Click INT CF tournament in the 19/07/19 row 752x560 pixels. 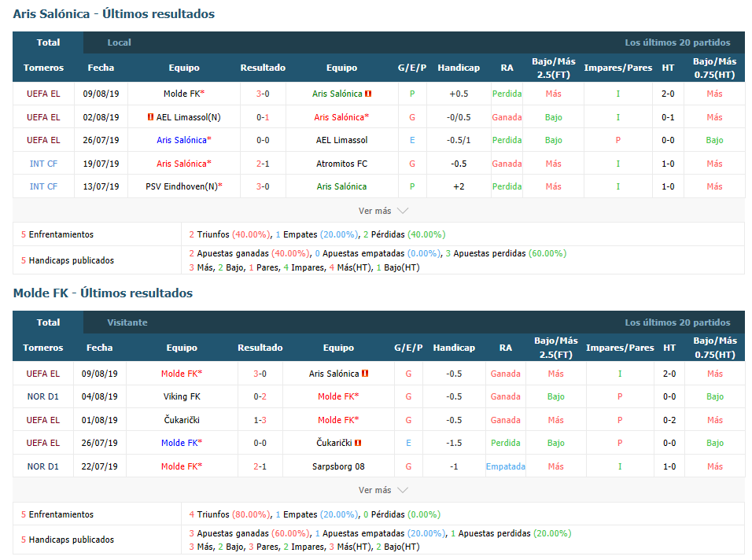point(43,164)
